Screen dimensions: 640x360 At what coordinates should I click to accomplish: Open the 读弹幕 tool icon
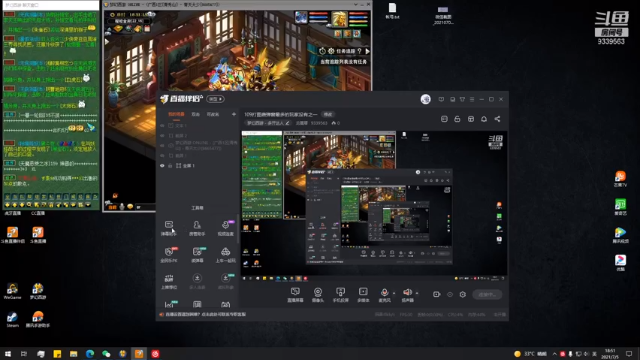197,255
